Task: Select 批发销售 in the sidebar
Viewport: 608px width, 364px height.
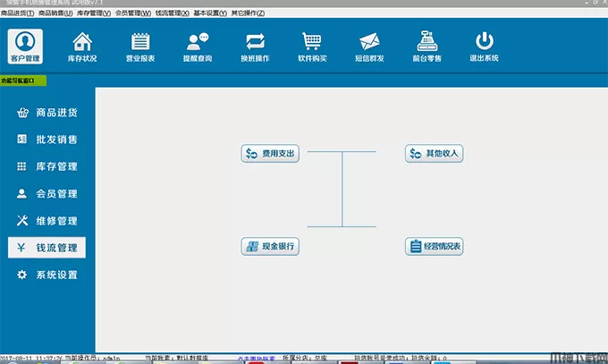Action: (46, 140)
